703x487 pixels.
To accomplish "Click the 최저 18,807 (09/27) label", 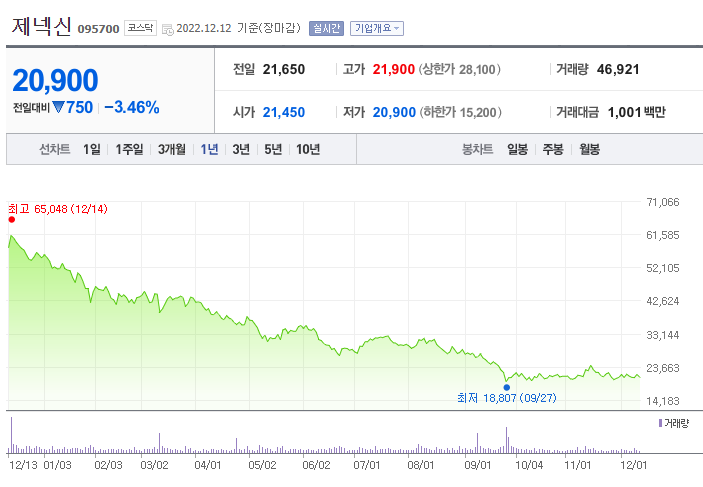I will tap(507, 398).
